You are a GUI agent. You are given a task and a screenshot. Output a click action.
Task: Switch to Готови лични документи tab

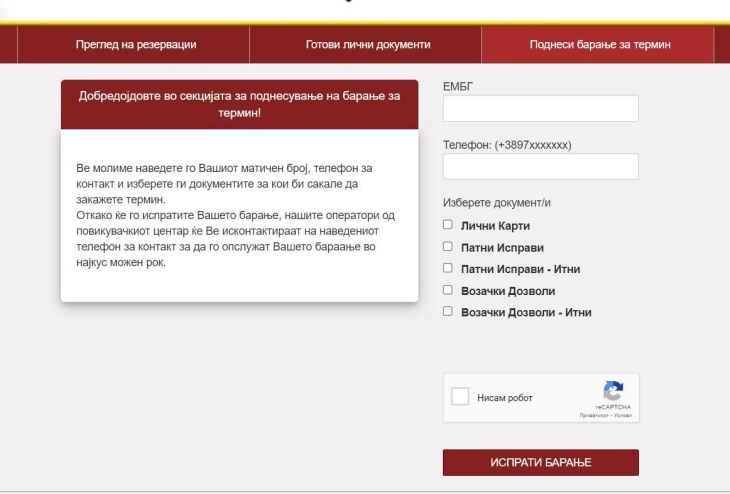[x=367, y=45]
